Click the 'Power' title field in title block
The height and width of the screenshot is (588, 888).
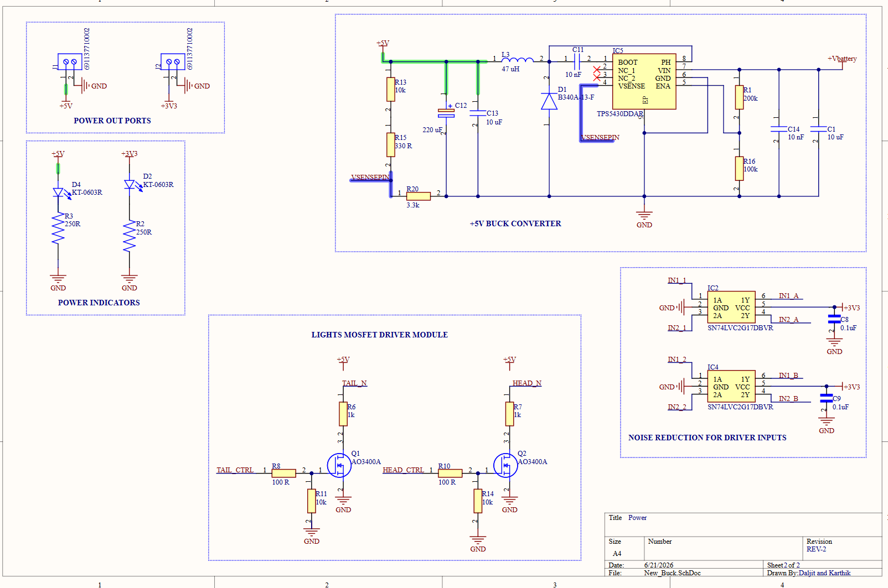point(637,518)
